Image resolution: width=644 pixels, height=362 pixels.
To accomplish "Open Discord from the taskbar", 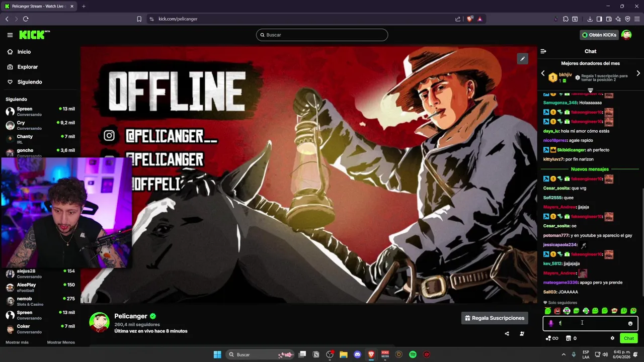I will click(x=358, y=354).
